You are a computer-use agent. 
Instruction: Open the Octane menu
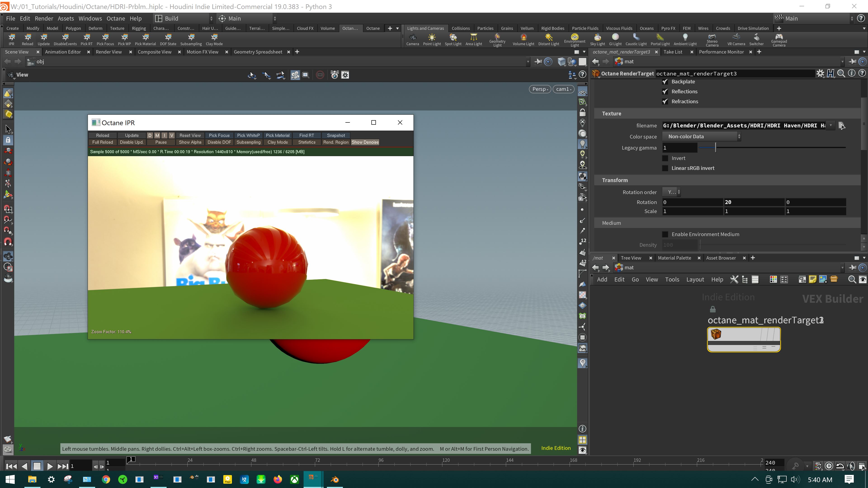(x=116, y=19)
